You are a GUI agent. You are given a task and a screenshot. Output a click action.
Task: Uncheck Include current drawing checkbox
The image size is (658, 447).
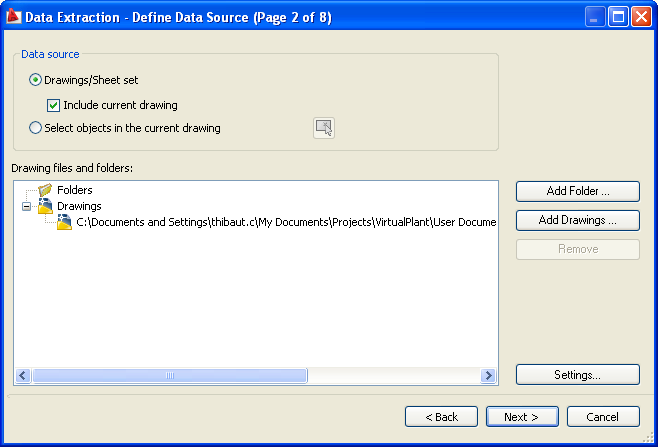coord(53,105)
